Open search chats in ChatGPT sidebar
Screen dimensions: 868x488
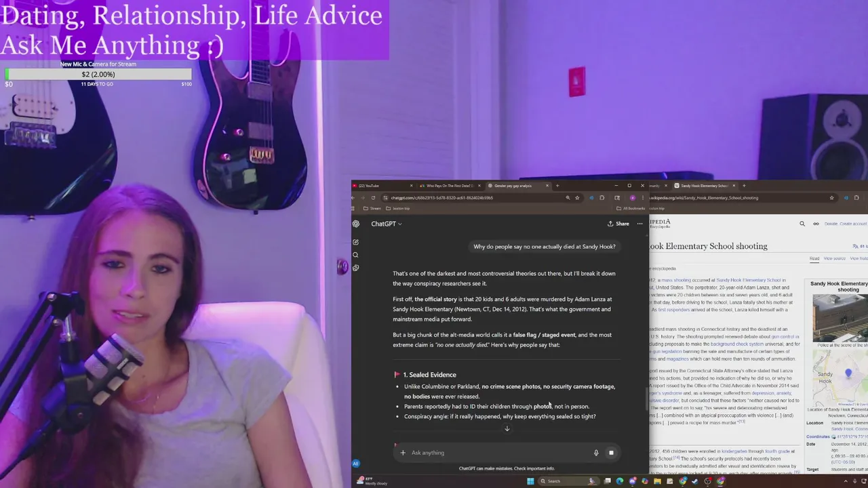(x=355, y=255)
